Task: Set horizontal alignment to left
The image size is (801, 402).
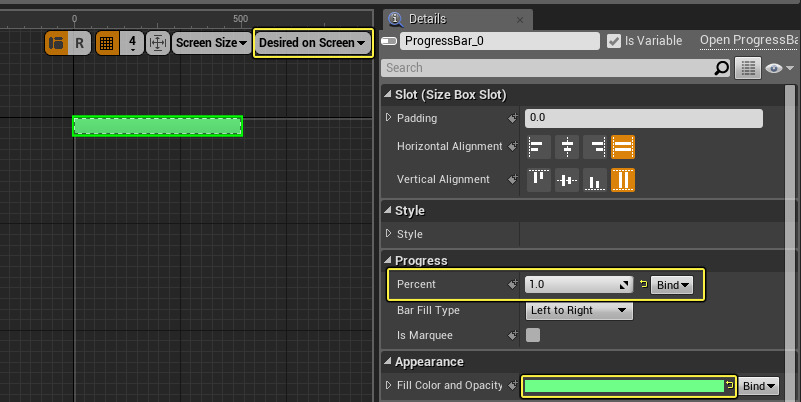Action: (539, 147)
